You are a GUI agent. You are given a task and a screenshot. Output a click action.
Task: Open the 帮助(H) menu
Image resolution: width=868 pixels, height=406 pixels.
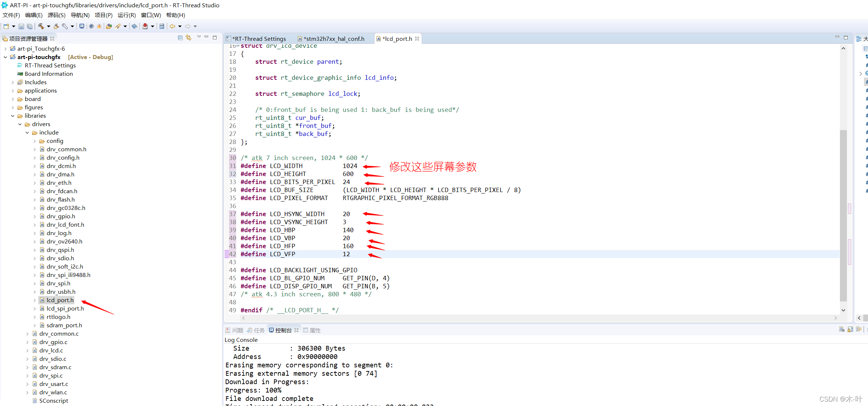coord(175,15)
